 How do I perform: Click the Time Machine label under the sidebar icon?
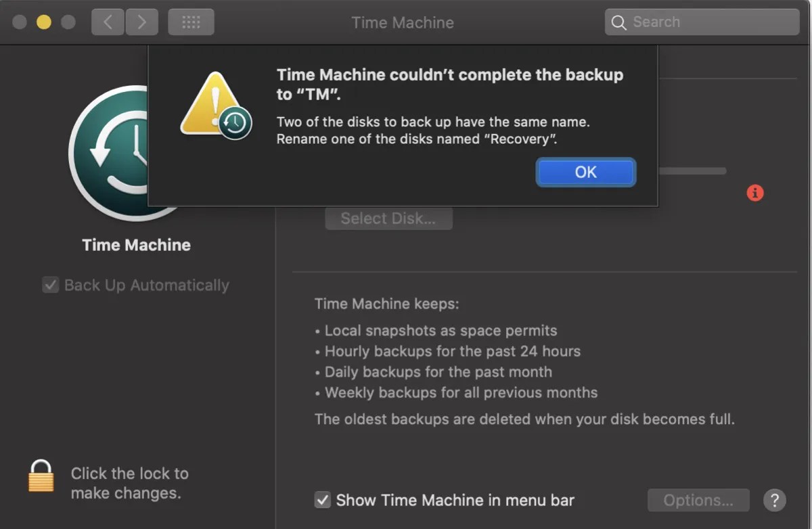pyautogui.click(x=135, y=245)
